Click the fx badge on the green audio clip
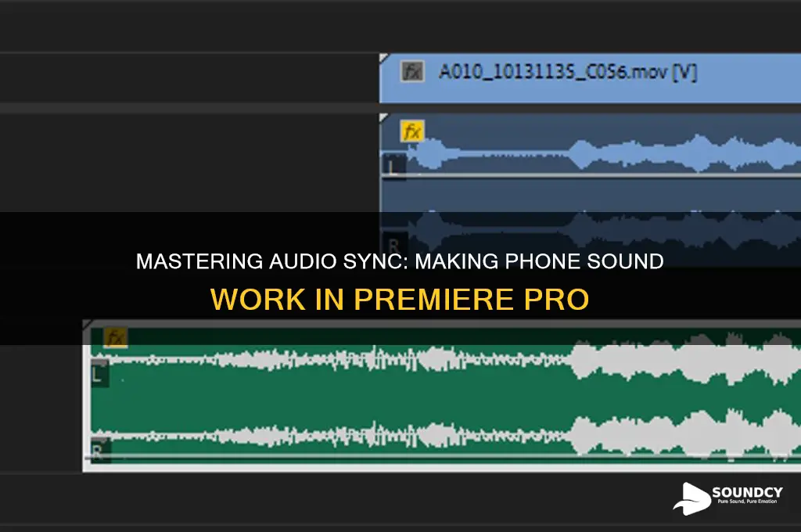Viewport: 801px width, 532px height. (x=116, y=337)
